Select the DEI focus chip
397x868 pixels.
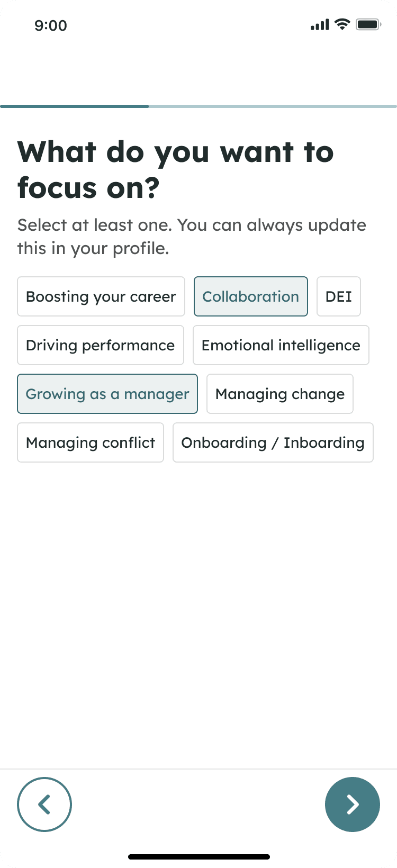(x=339, y=296)
